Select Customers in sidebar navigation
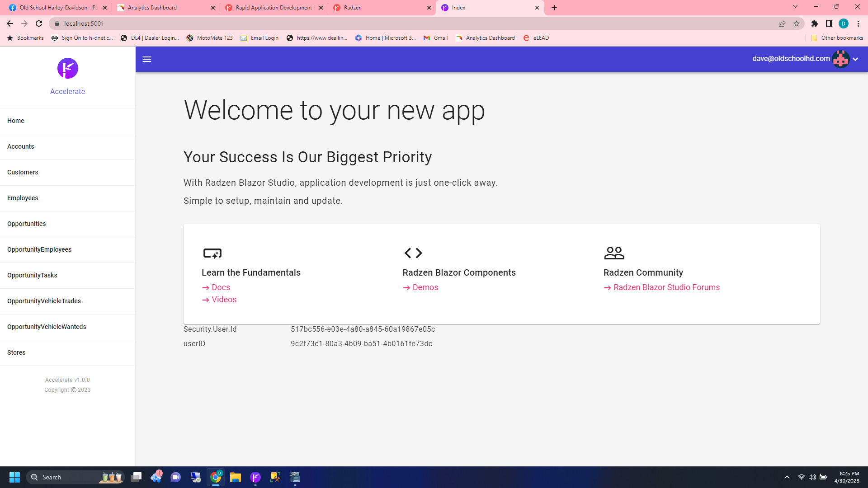The width and height of the screenshot is (868, 488). pyautogui.click(x=23, y=172)
